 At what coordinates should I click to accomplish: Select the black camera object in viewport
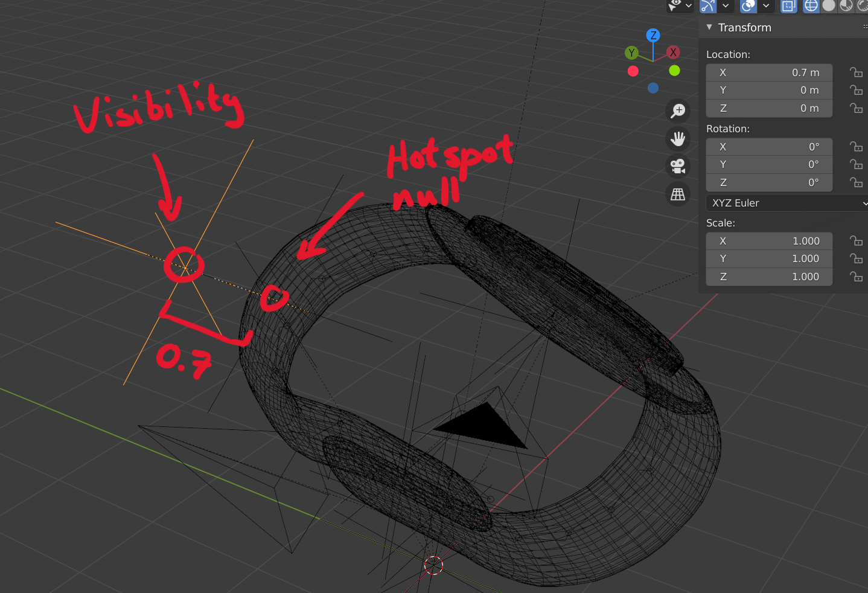tap(483, 427)
